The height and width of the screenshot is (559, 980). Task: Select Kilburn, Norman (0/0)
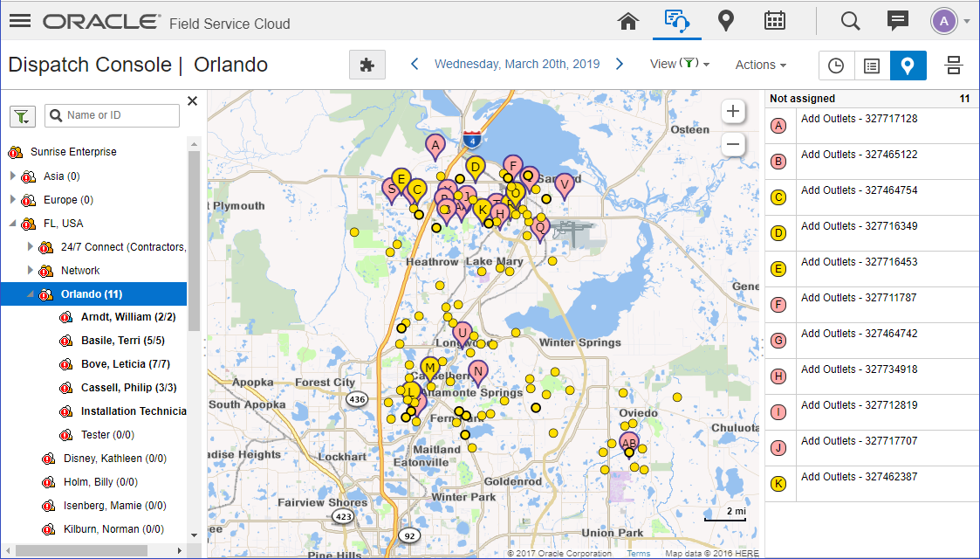(x=113, y=529)
